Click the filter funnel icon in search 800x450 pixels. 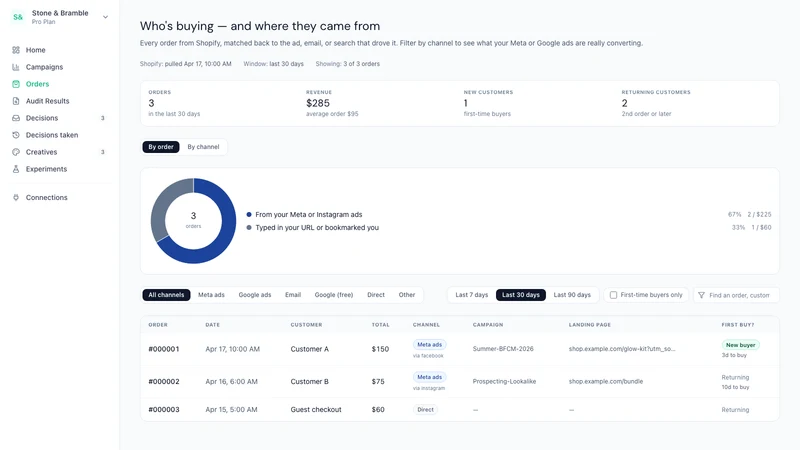[x=702, y=295]
